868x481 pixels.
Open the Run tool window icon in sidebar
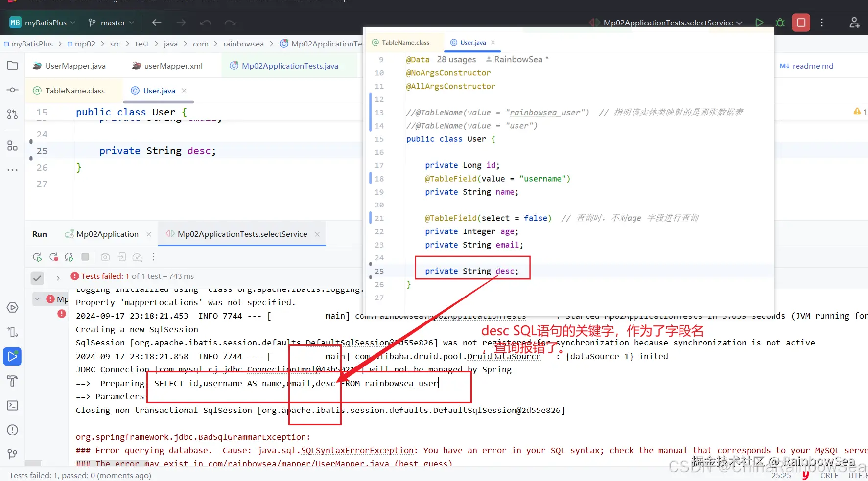13,357
